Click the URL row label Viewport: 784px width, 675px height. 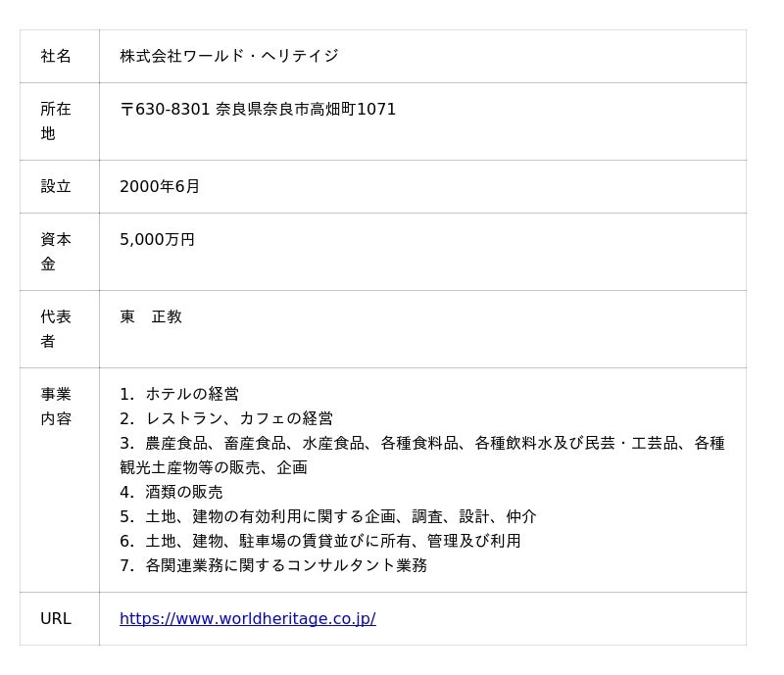click(55, 619)
